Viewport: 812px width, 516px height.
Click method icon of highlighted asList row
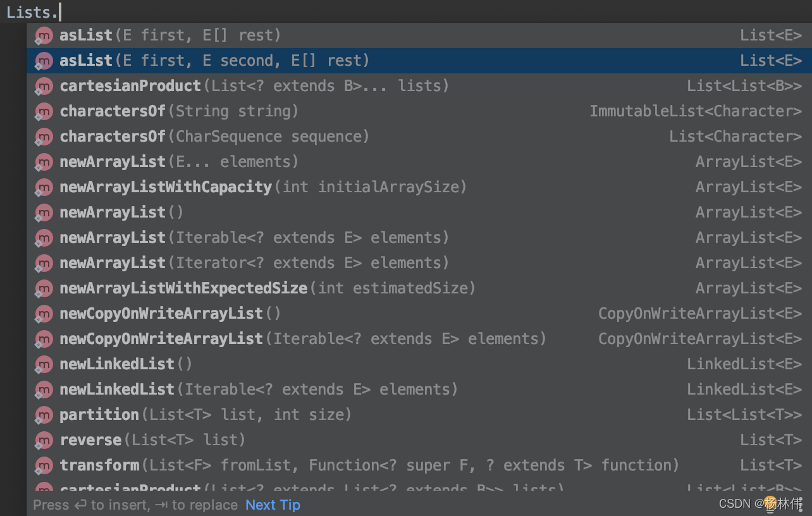tap(44, 61)
